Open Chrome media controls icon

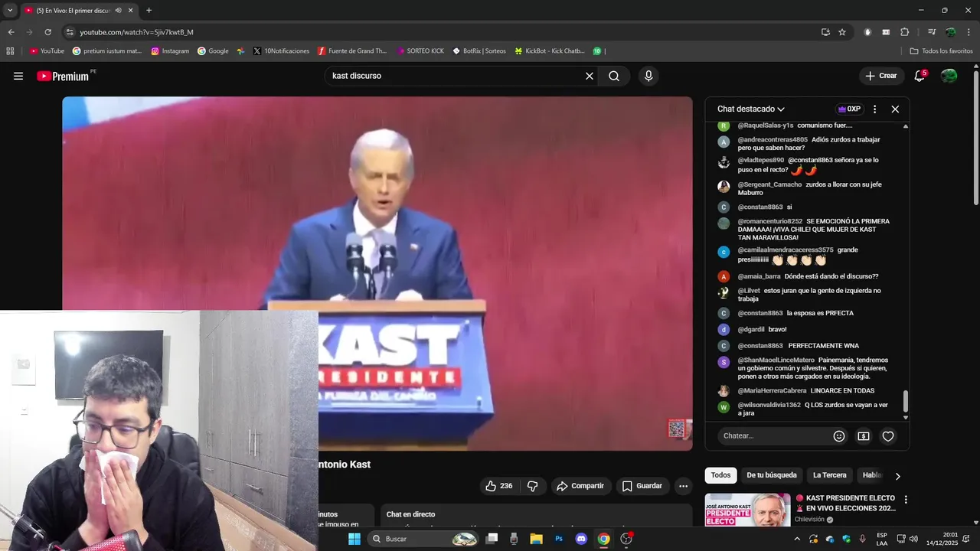931,32
